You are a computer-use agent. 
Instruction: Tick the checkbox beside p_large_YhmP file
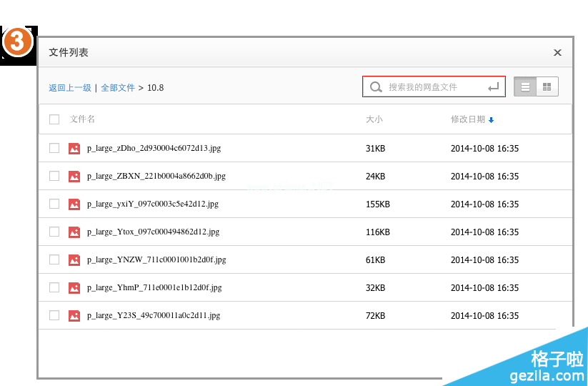point(54,287)
